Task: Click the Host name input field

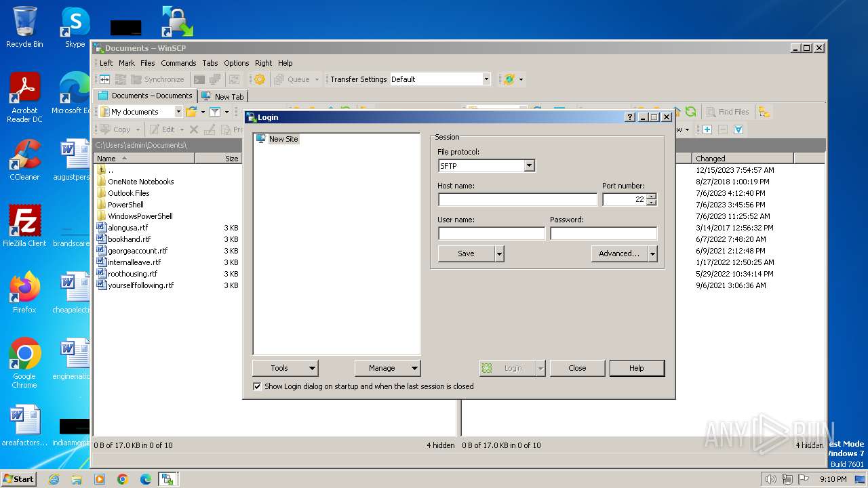Action: click(517, 199)
